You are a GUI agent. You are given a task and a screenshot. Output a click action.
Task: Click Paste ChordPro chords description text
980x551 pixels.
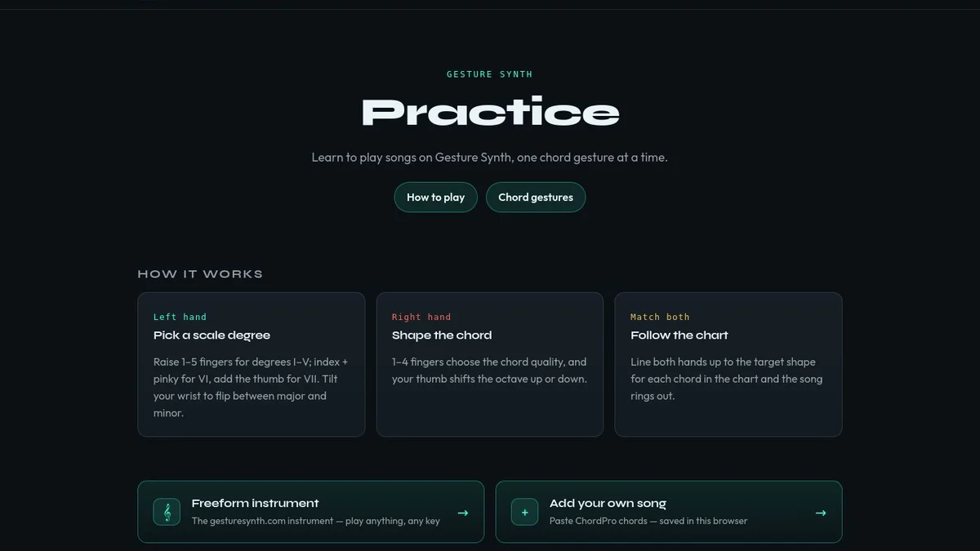click(648, 521)
